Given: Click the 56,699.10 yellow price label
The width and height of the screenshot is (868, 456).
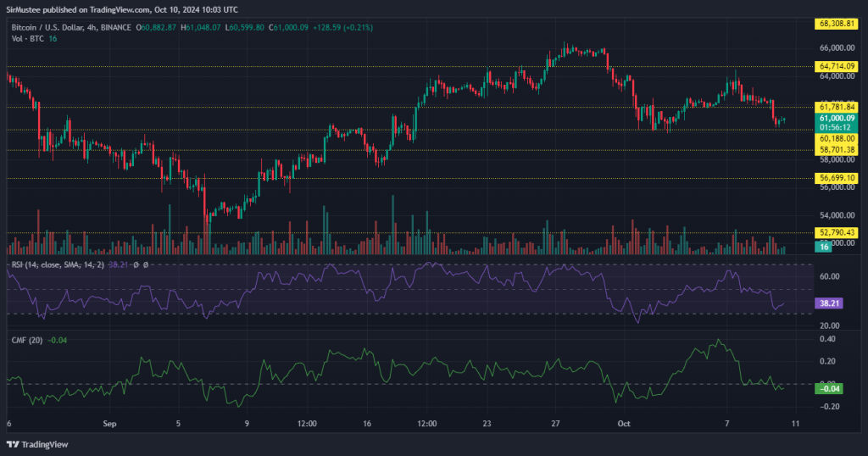Looking at the screenshot, I should (838, 178).
